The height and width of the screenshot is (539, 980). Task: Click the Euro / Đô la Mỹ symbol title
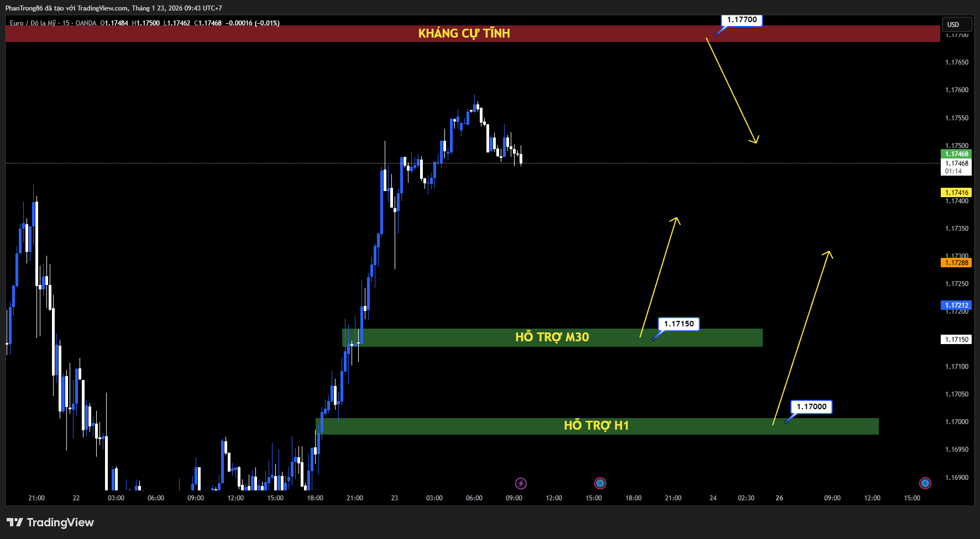click(x=33, y=23)
